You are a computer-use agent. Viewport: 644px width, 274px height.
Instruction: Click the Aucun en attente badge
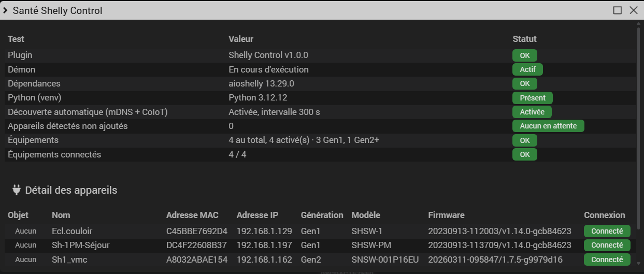click(x=548, y=126)
